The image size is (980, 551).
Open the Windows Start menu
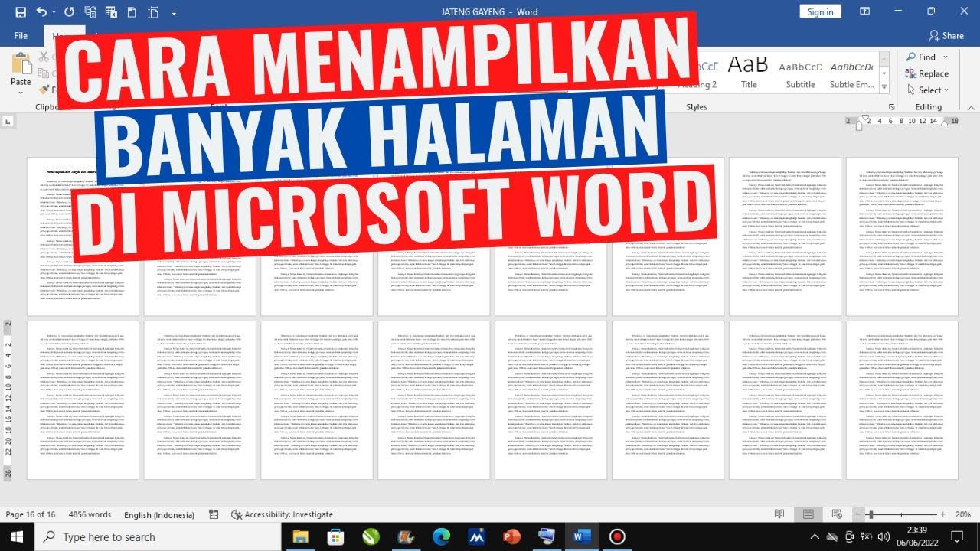pyautogui.click(x=18, y=536)
